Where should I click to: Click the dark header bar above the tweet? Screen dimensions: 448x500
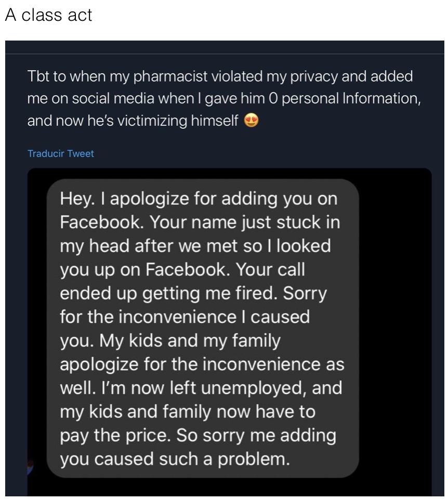[225, 47]
